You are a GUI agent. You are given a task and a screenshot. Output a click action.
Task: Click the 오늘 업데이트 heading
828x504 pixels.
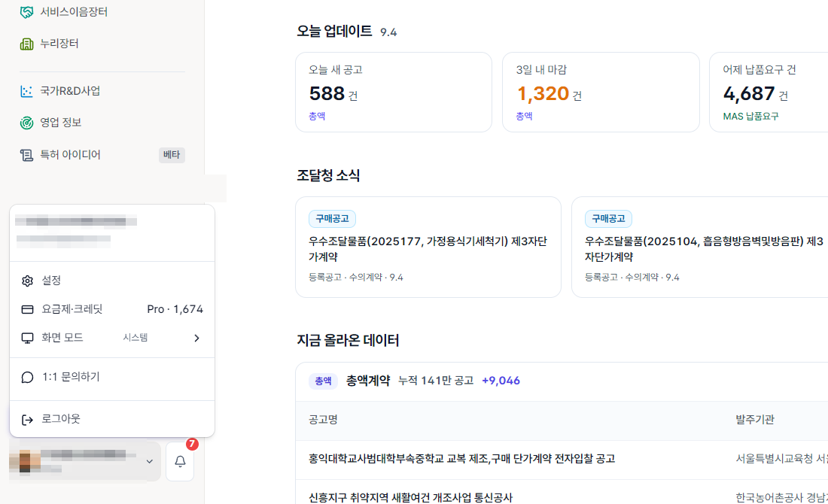(x=334, y=31)
